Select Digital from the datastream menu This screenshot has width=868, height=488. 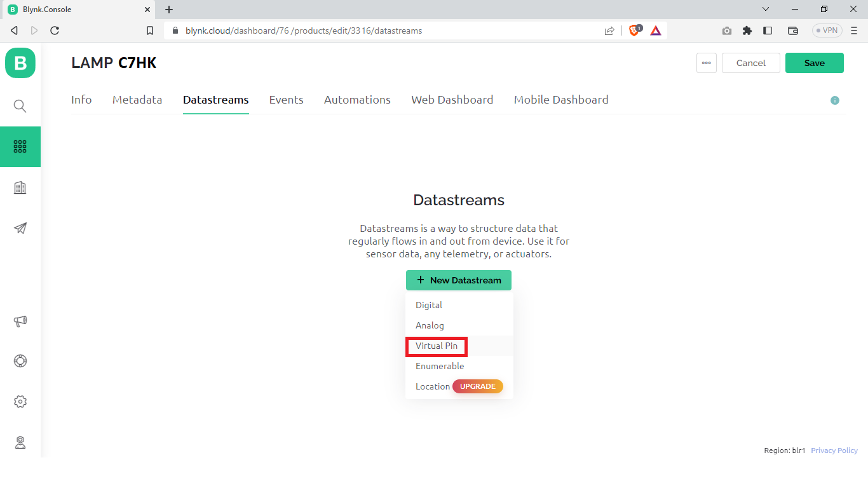click(x=459, y=305)
